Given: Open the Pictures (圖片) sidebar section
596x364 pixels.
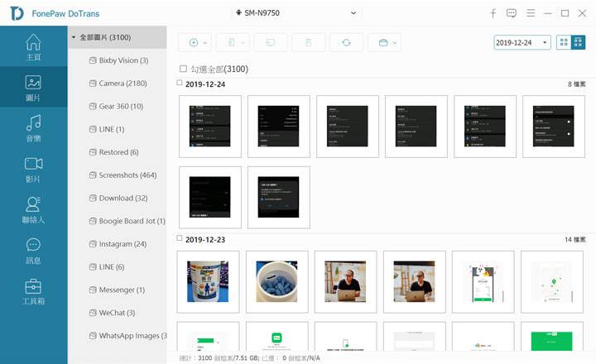Looking at the screenshot, I should [33, 88].
